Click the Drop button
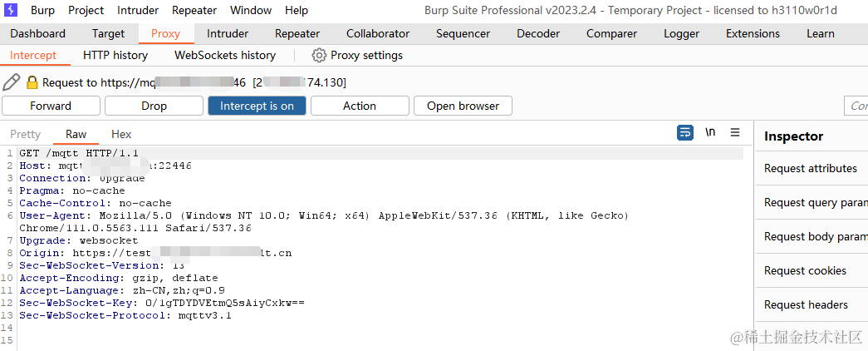 pyautogui.click(x=154, y=106)
